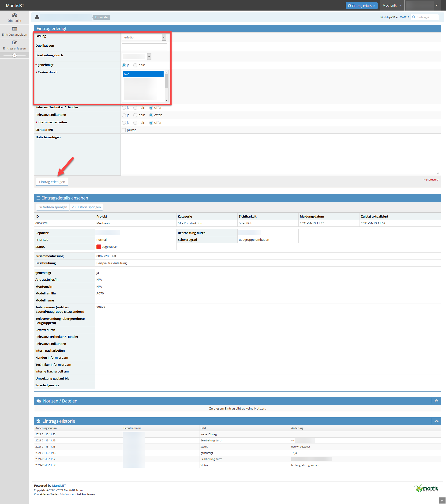Enable the privat Sichtbarkeit checkbox
The height and width of the screenshot is (504, 446).
point(124,130)
